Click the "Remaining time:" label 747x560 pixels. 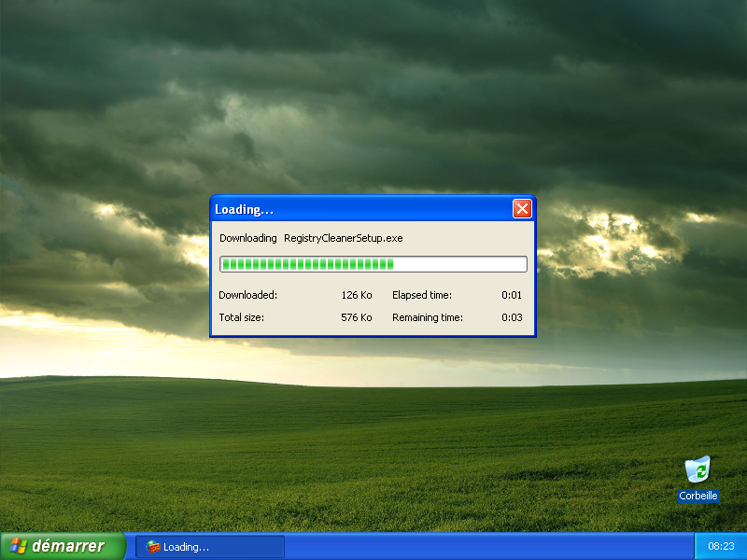pyautogui.click(x=428, y=317)
